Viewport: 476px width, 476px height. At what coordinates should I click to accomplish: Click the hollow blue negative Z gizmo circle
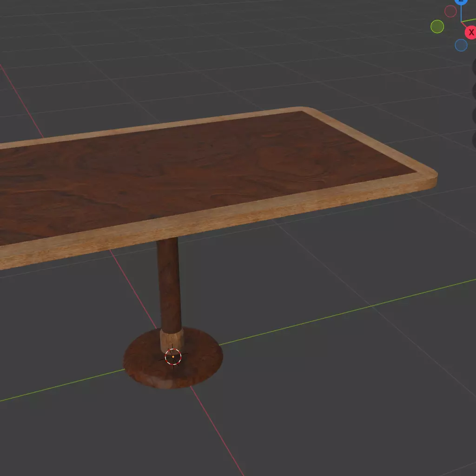[x=461, y=45]
